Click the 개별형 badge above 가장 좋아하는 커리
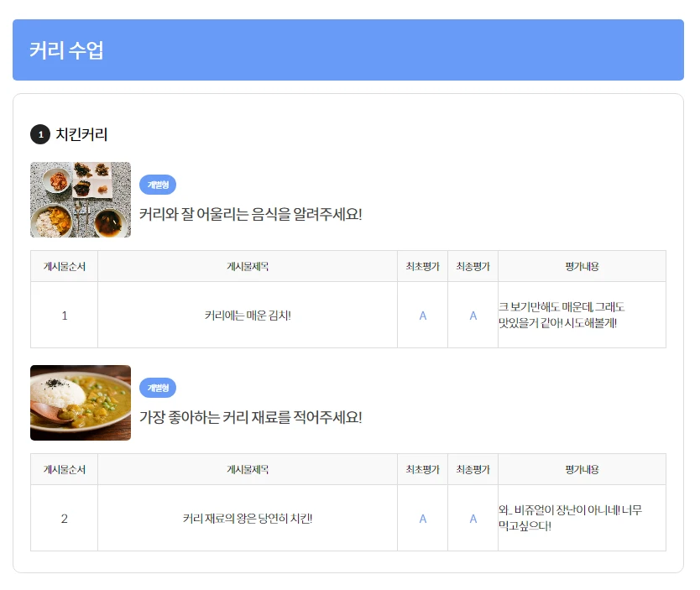 coord(158,388)
